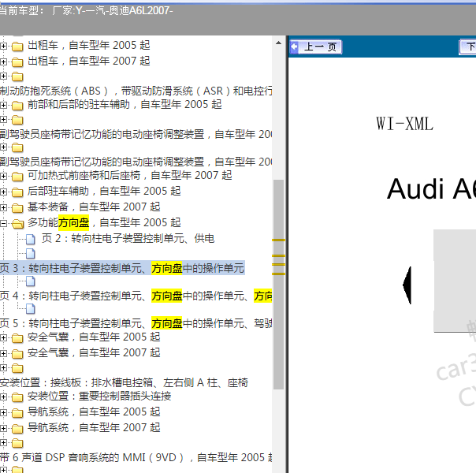Select 导航系统，自车型年 2005 起 label
Image resolution: width=476 pixels, height=473 pixels.
click(x=94, y=412)
